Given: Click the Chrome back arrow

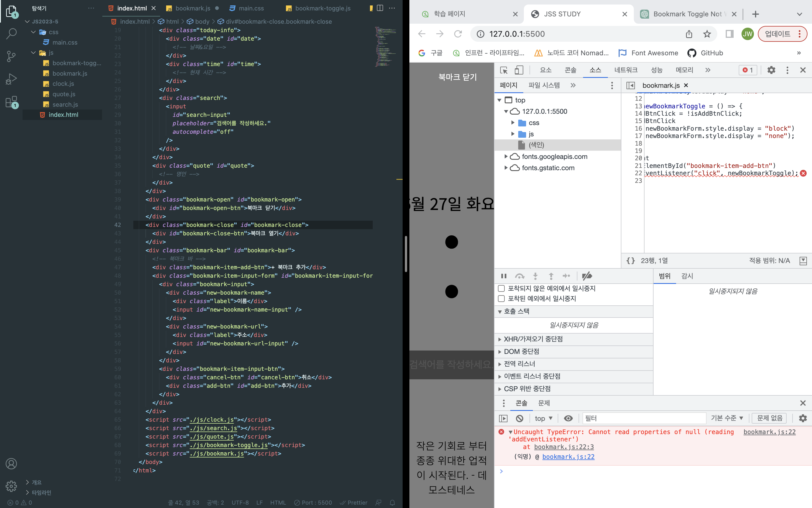Looking at the screenshot, I should 422,34.
